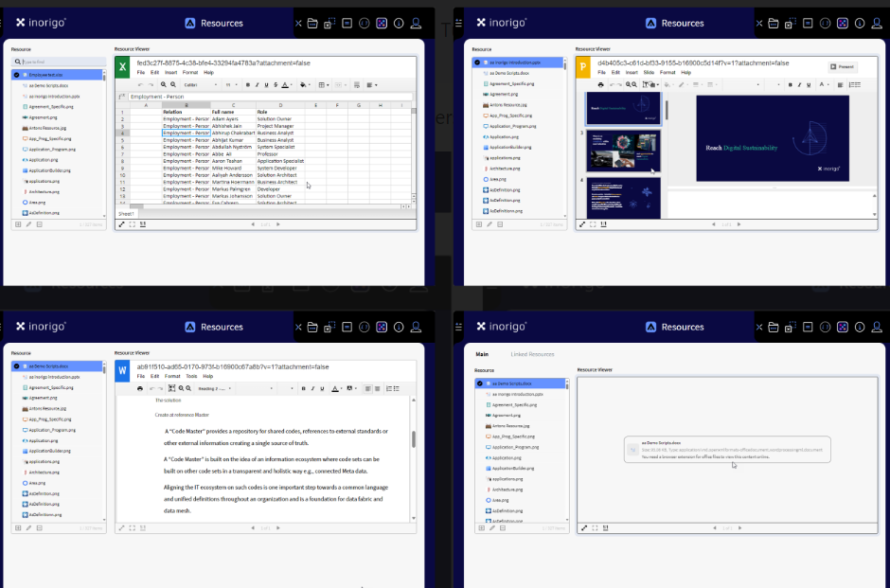Click the blue Word document app icon

pos(123,371)
